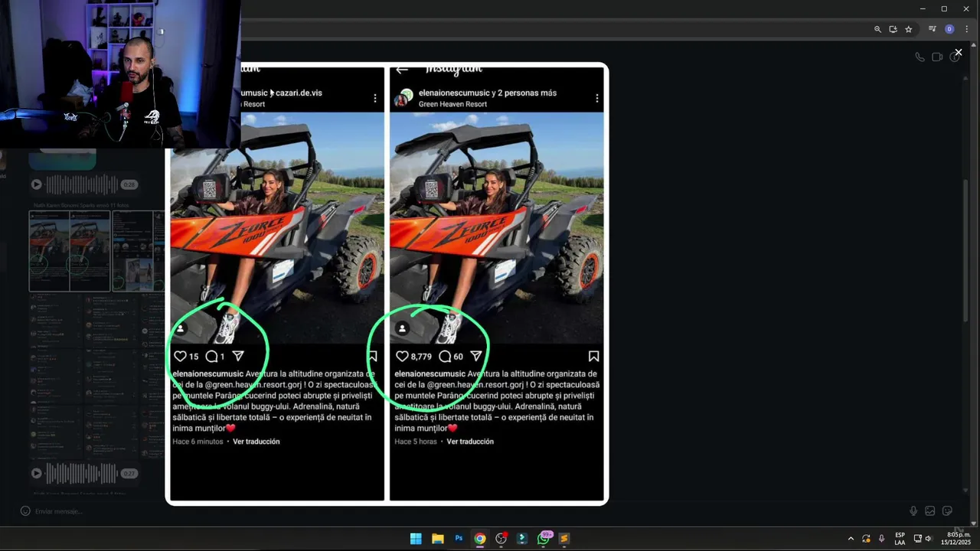980x551 pixels.
Task: Open WhatsApp from the taskbar
Action: [x=544, y=539]
